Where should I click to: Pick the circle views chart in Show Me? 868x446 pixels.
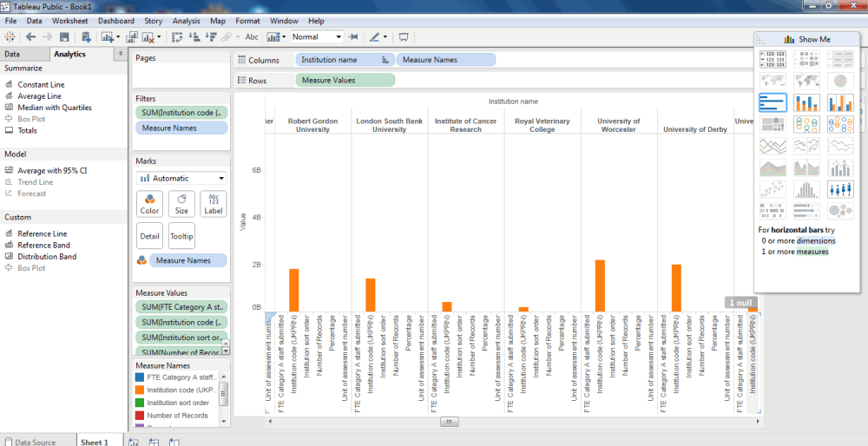click(806, 124)
